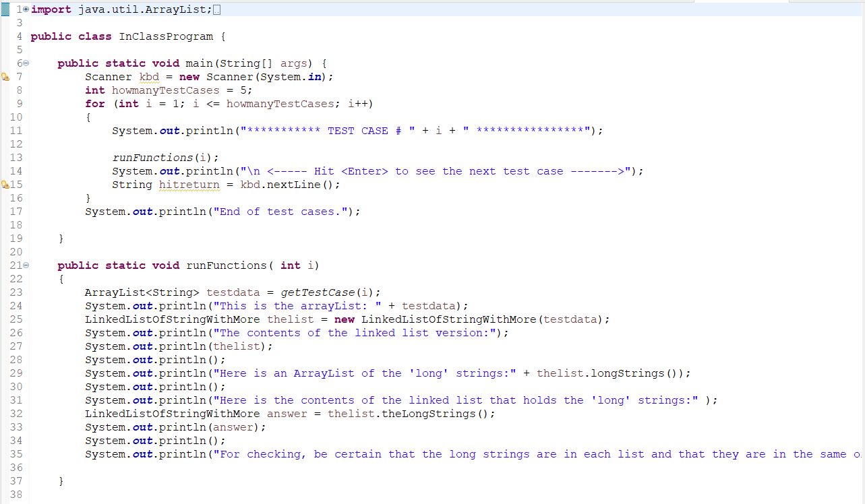Select the answer variable on line 32
The width and height of the screenshot is (865, 504).
(287, 413)
